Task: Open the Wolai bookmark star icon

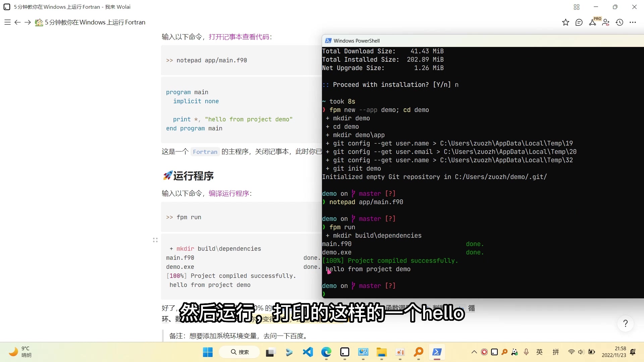Action: [565, 22]
